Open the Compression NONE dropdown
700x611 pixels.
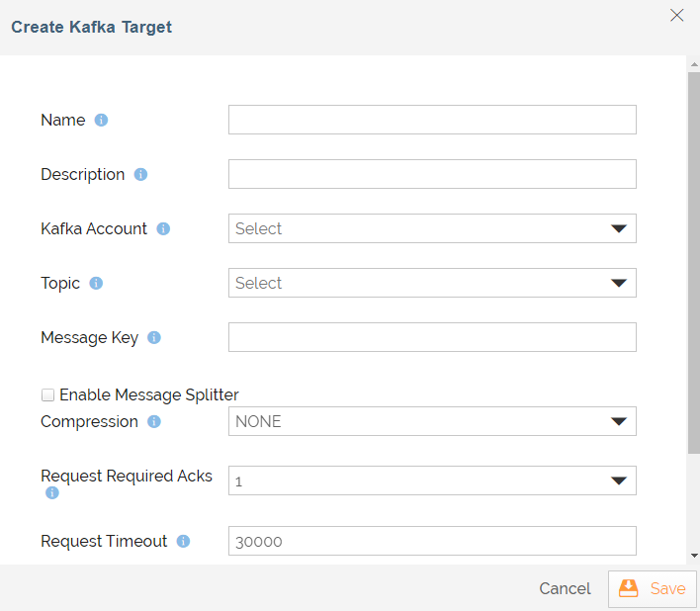[x=432, y=421]
